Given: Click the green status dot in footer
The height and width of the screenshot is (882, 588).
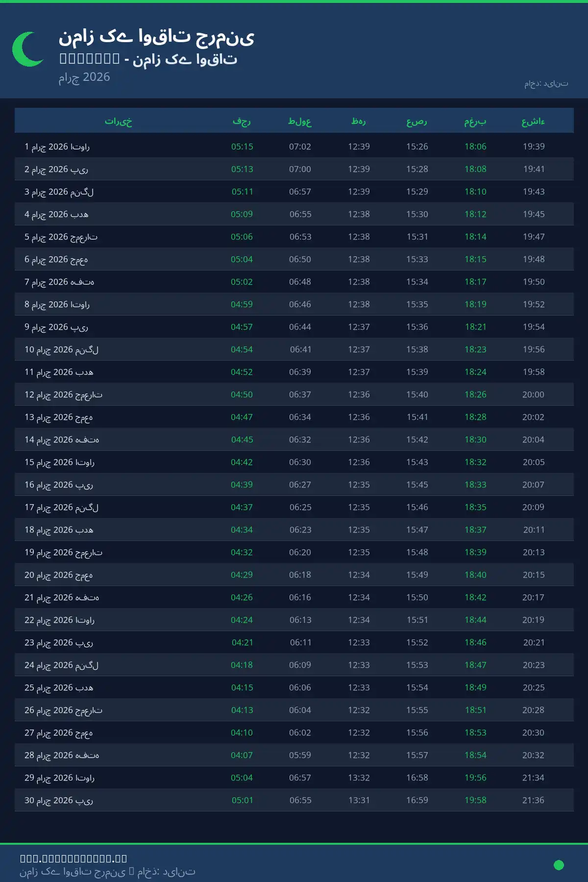Looking at the screenshot, I should point(558,865).
